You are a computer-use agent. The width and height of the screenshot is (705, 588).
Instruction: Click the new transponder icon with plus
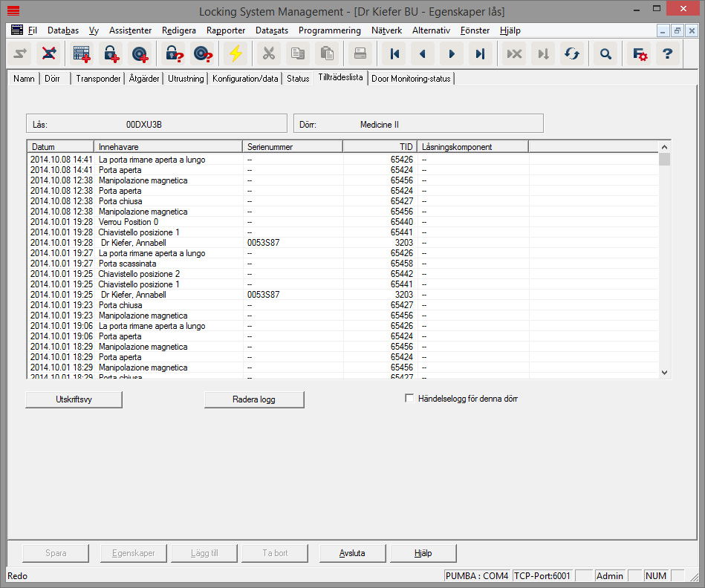point(139,53)
